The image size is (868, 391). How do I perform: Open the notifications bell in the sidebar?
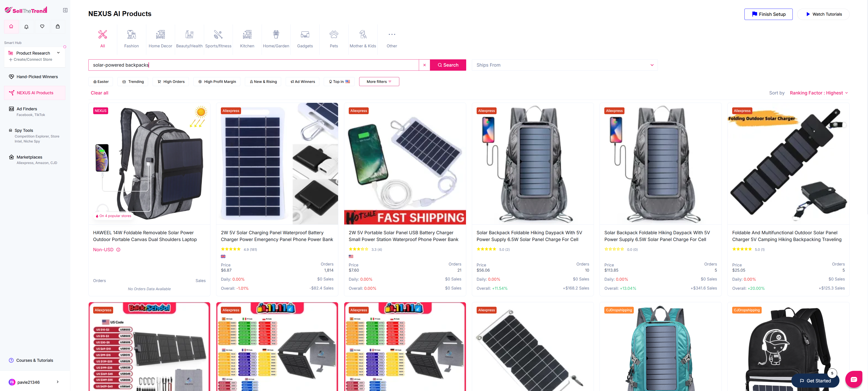(x=26, y=26)
